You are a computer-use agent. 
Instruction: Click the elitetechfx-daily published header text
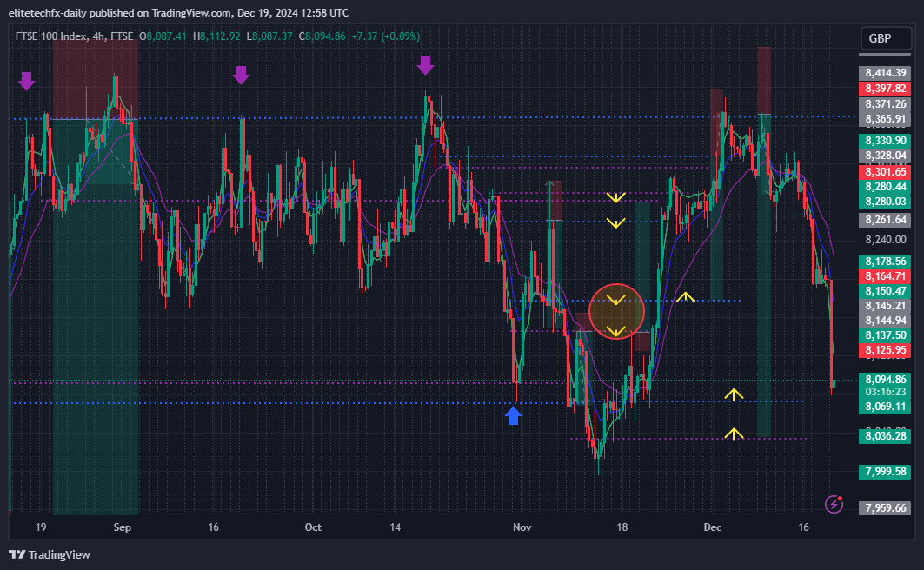tap(178, 12)
